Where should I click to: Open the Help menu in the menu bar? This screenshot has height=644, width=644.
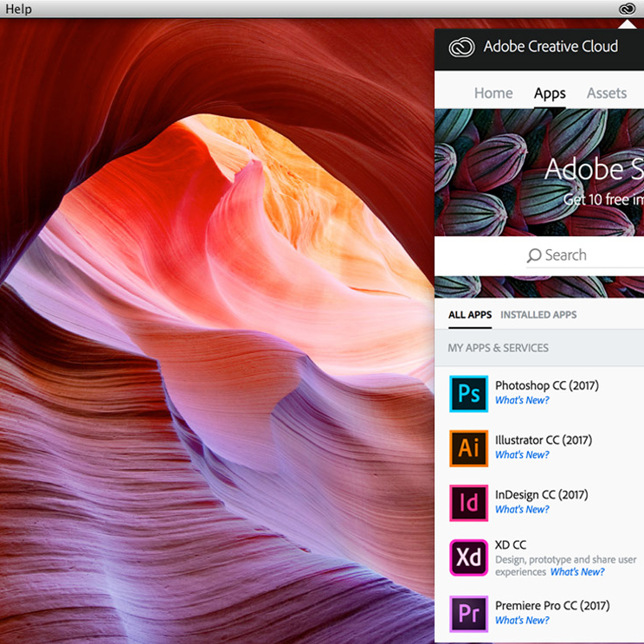[x=18, y=9]
